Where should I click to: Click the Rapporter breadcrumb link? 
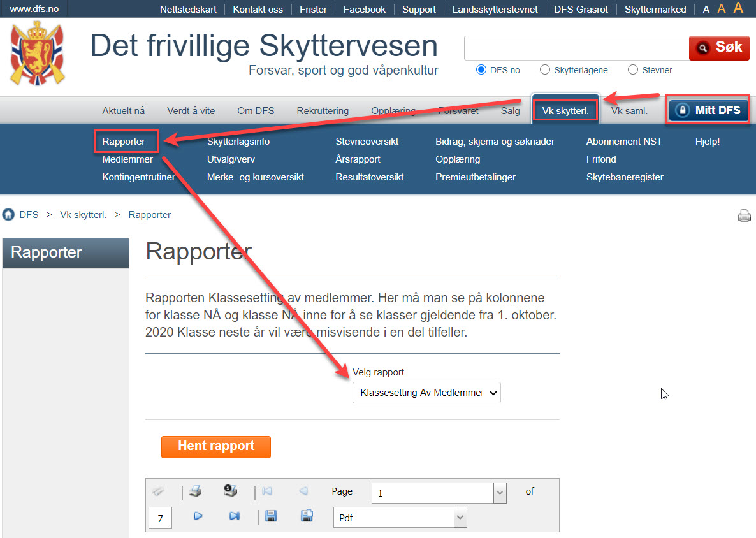click(149, 215)
